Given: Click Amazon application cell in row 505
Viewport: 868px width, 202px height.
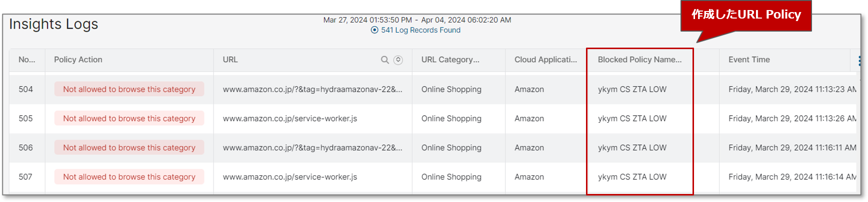Looking at the screenshot, I should [x=529, y=119].
